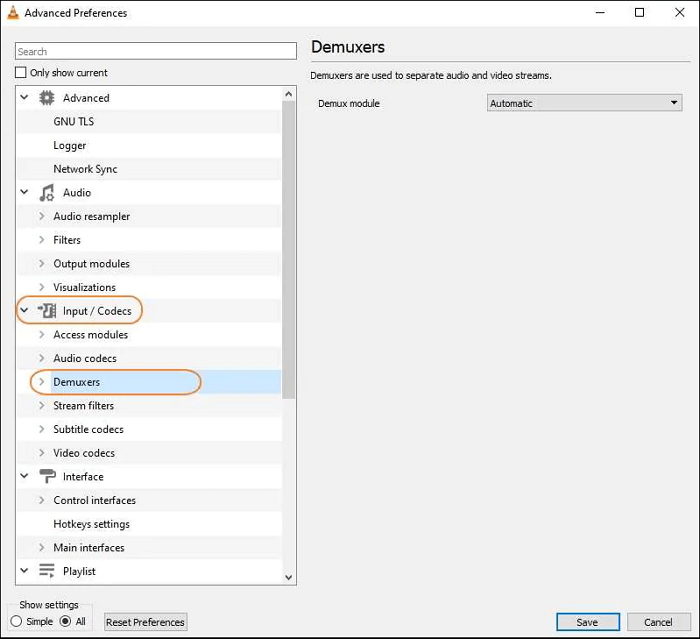
Task: Click the Interface paint roller icon
Action: tap(47, 477)
